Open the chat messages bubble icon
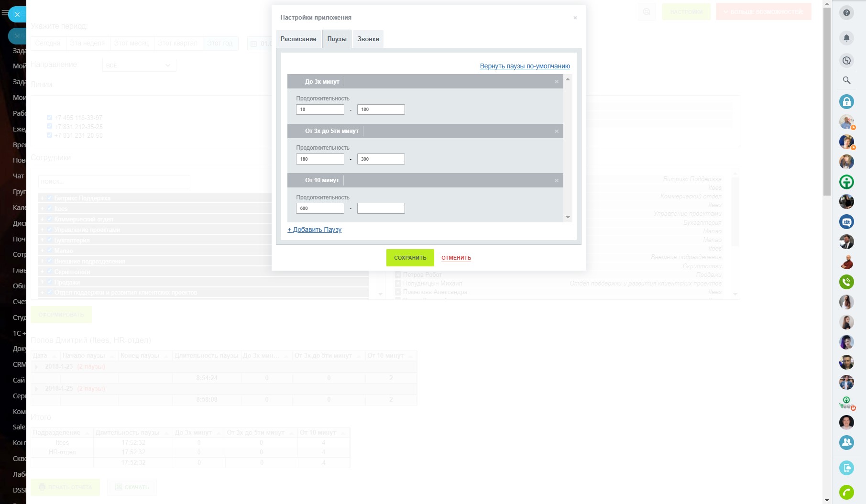 (846, 60)
